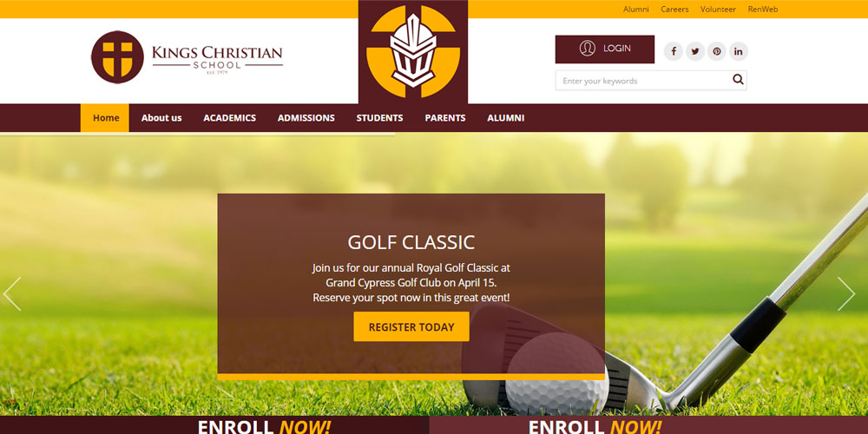
Task: Focus the keywords search field
Action: click(x=643, y=80)
